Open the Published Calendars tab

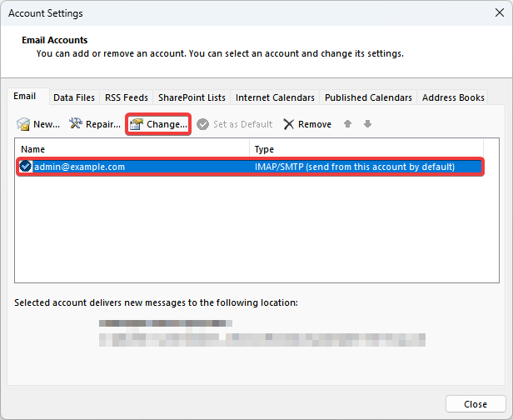[x=368, y=97]
